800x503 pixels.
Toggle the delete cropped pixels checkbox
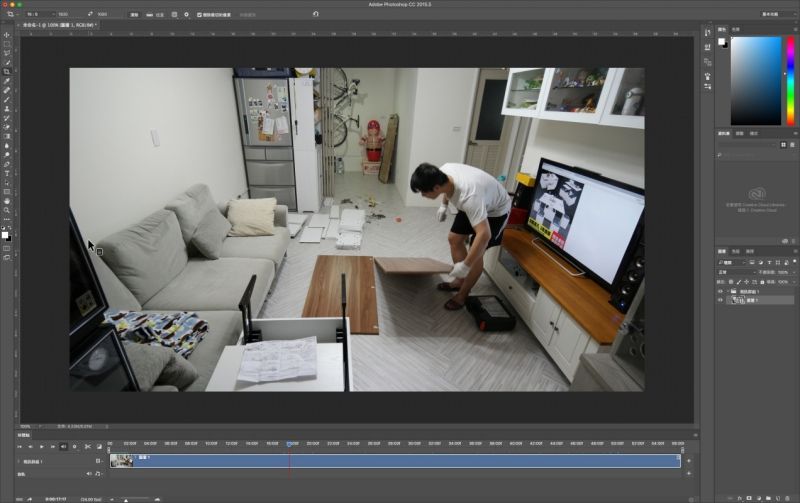pos(199,15)
